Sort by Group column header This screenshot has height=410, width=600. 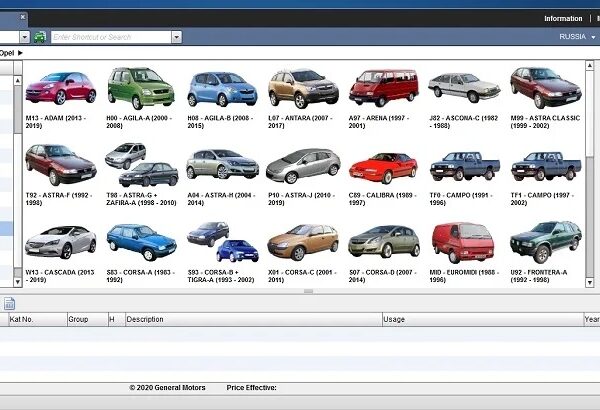(88, 319)
